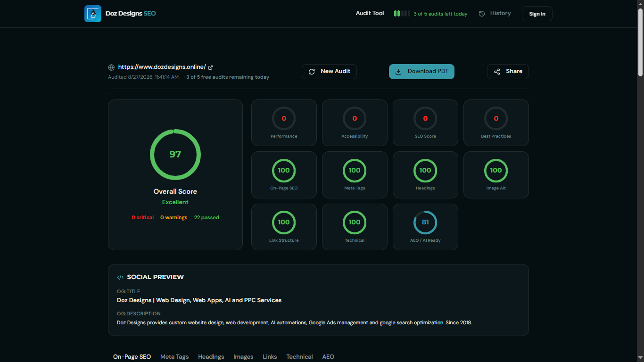Click the globe icon beside the audited URL
The width and height of the screenshot is (644, 362).
(111, 67)
